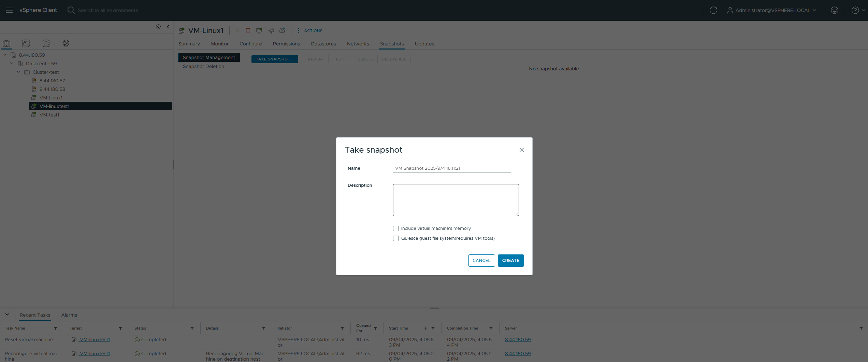868x362 pixels.
Task: Collapse the Datacenter59 tree node
Action: click(12, 64)
